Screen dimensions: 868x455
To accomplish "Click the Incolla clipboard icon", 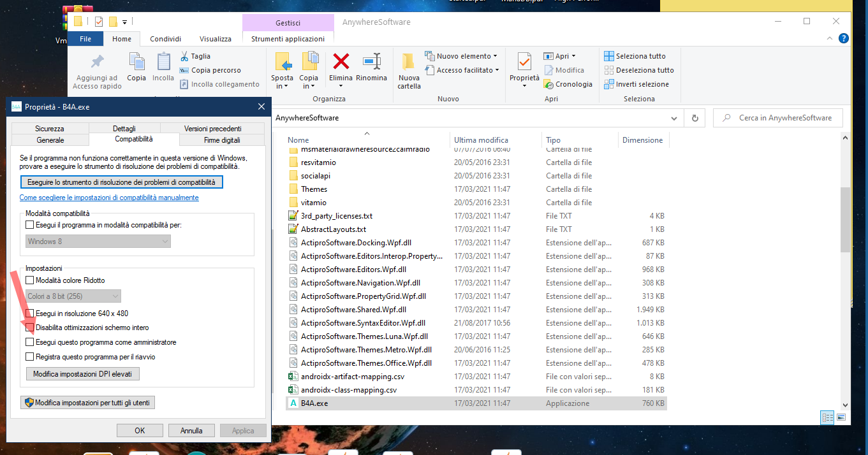I will pyautogui.click(x=163, y=62).
